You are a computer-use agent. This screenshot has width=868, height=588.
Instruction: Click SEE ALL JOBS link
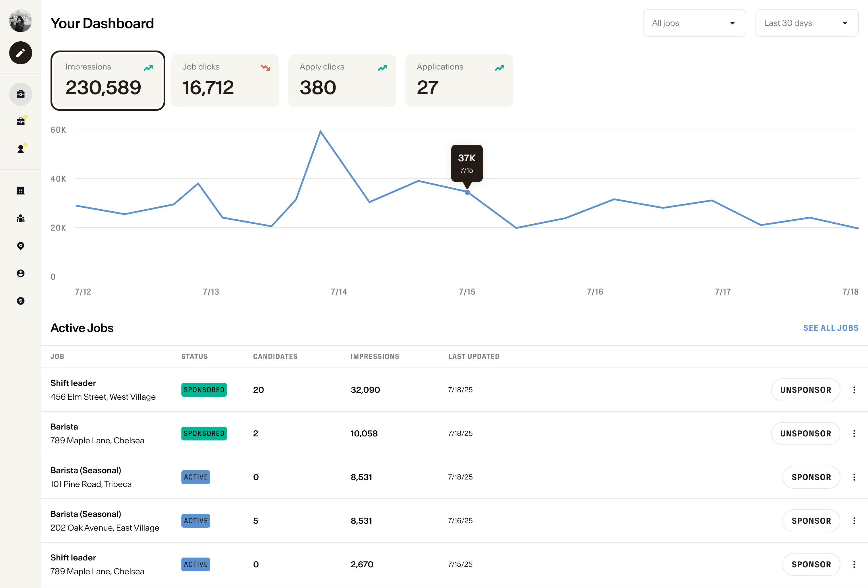click(x=831, y=328)
